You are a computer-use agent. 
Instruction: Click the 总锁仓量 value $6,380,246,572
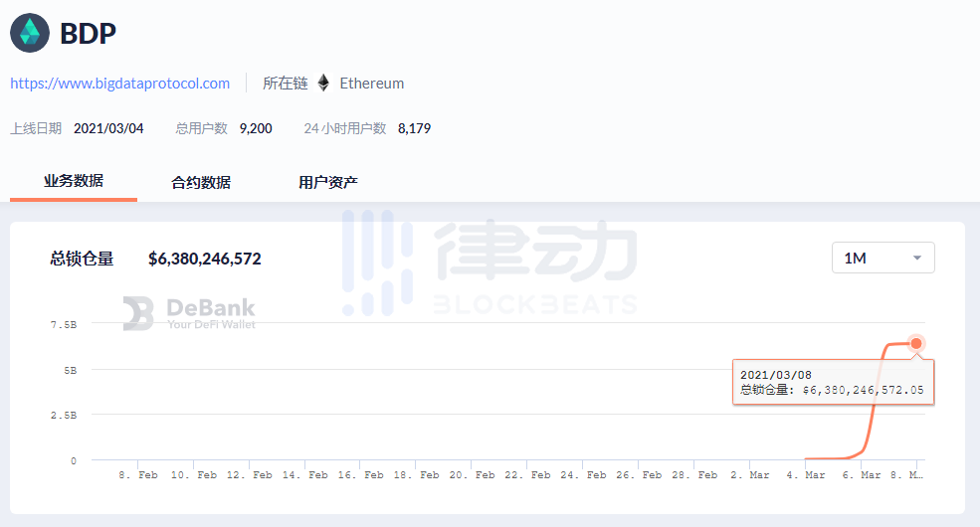pyautogui.click(x=204, y=259)
